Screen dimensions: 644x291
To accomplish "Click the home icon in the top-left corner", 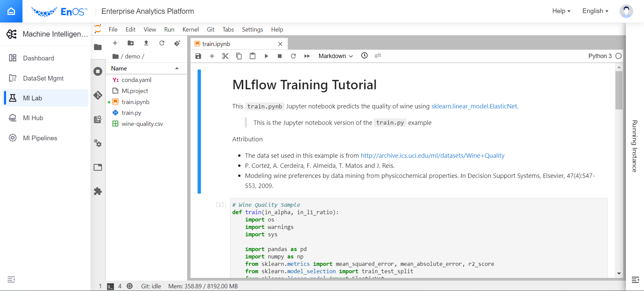I will [11, 11].
